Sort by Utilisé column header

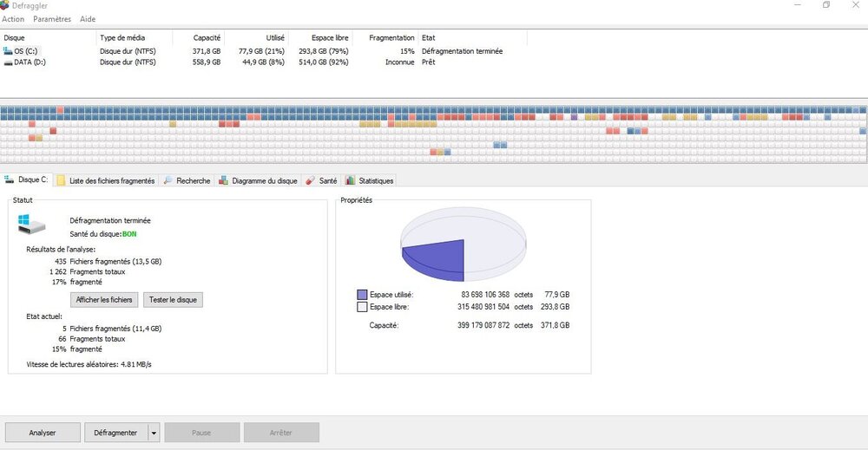tap(256, 37)
